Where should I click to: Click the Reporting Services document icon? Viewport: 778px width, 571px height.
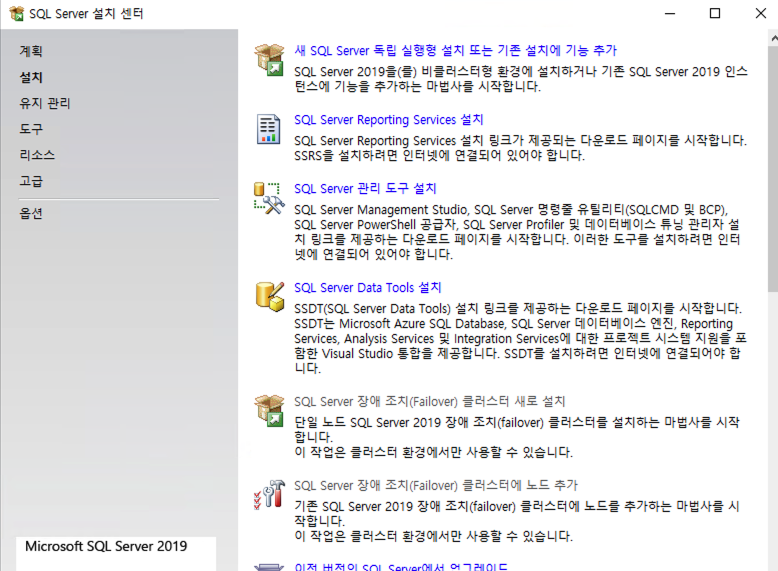268,129
